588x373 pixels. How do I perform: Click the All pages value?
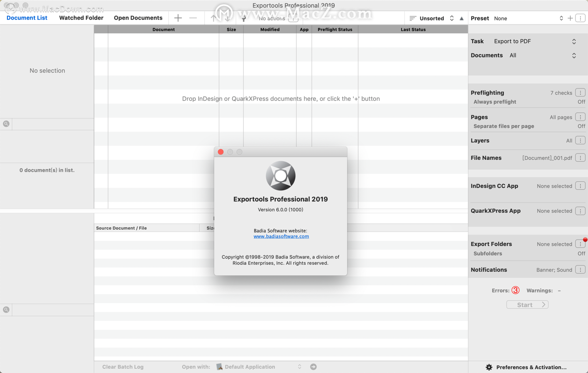tap(561, 117)
